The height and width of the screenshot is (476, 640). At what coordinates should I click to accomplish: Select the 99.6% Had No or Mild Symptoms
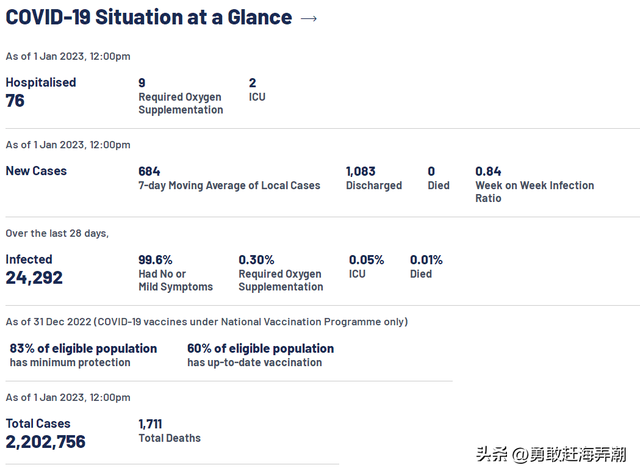[155, 259]
